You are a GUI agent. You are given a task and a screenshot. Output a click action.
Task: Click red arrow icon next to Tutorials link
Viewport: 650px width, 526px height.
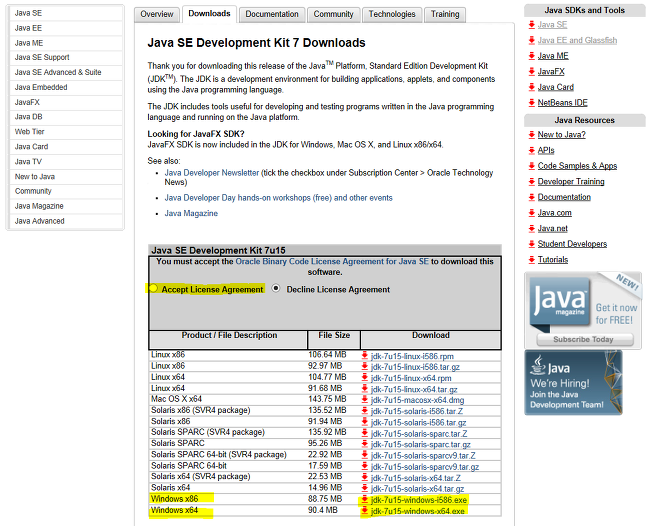[531, 259]
